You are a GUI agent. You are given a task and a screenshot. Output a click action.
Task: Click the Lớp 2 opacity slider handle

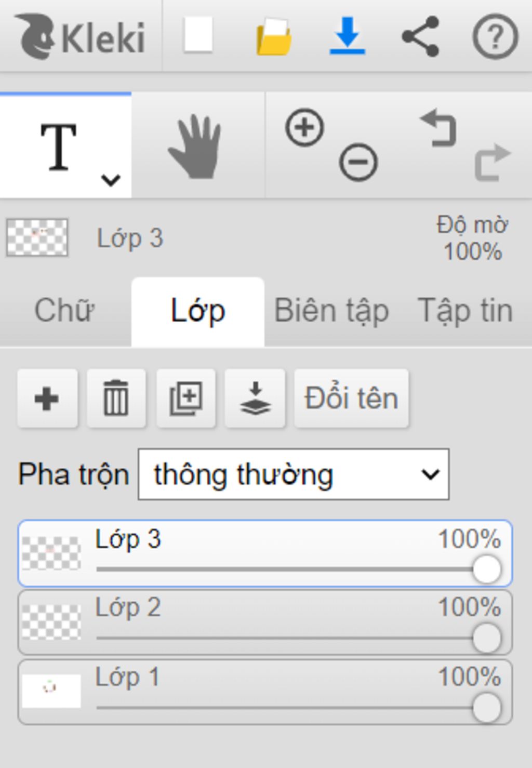[487, 638]
